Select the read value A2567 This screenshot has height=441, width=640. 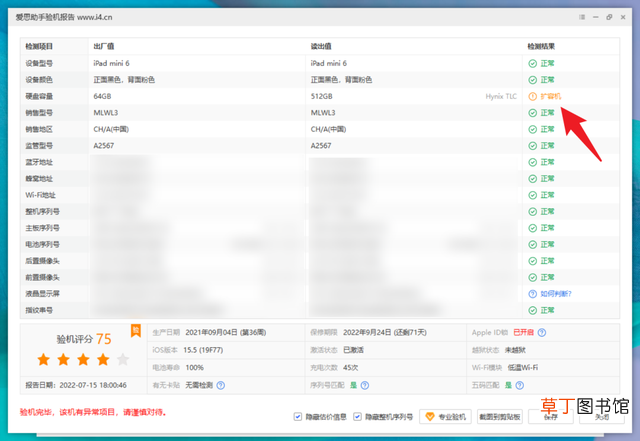(321, 146)
